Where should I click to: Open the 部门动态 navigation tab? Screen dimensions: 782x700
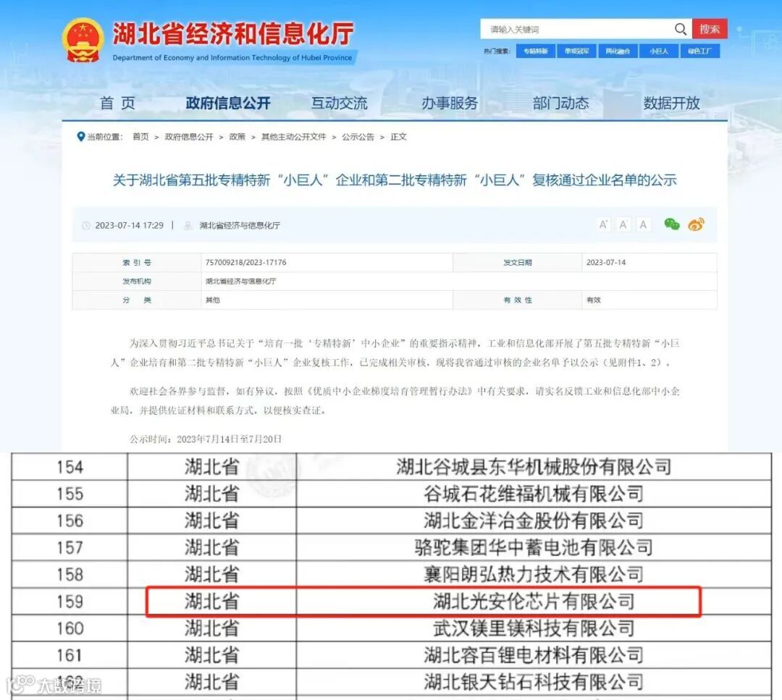click(560, 104)
